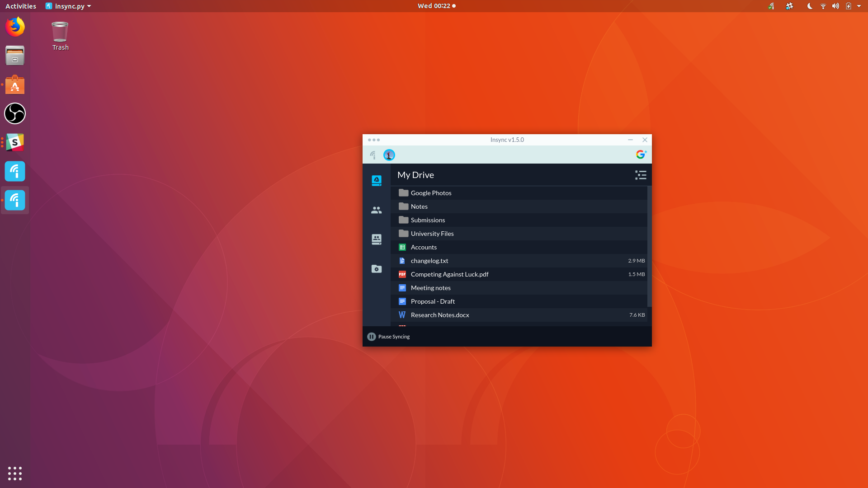The image size is (868, 488).
Task: Open the Team Drives sidebar icon
Action: 377,239
